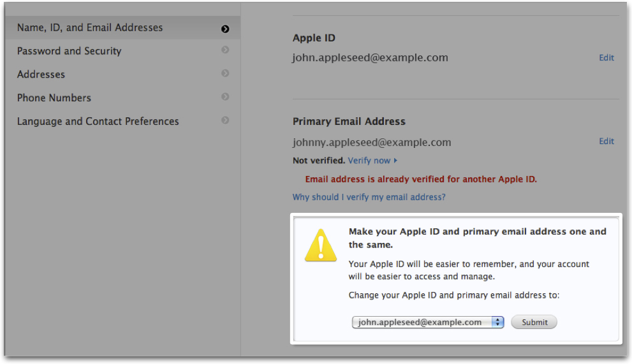The width and height of the screenshot is (632, 364).
Task: Click the red 'already verified' error message
Action: point(421,179)
